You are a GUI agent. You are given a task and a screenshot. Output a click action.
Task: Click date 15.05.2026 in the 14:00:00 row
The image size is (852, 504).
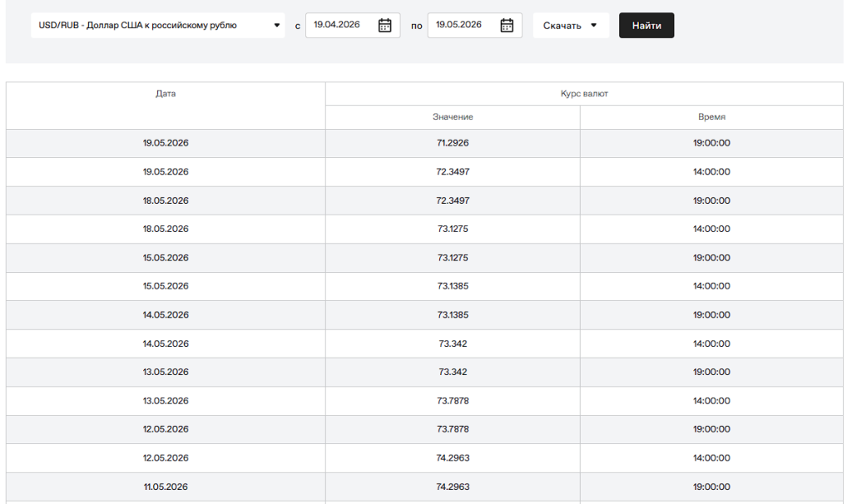[166, 285]
